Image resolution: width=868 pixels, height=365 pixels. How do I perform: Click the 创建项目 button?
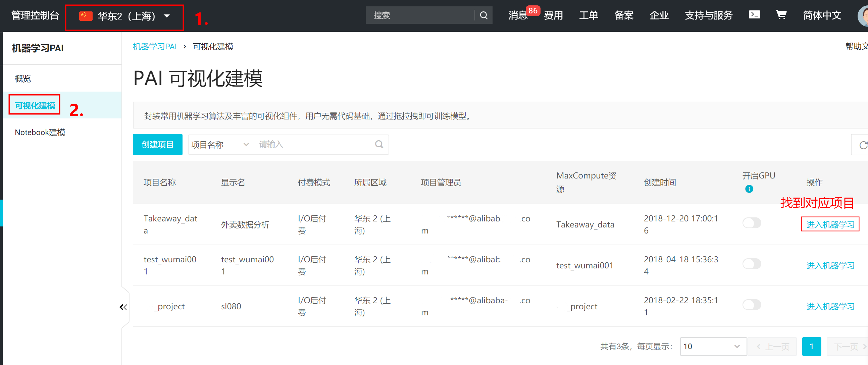(157, 145)
